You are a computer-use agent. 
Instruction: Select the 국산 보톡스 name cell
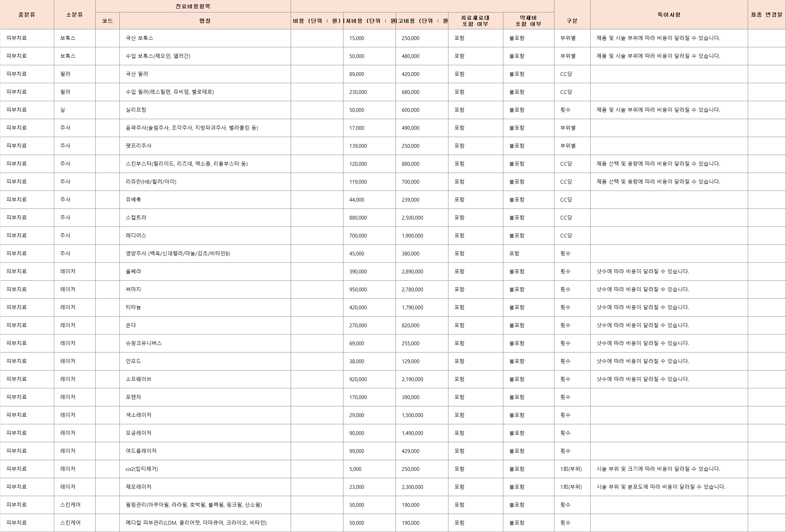(139, 38)
